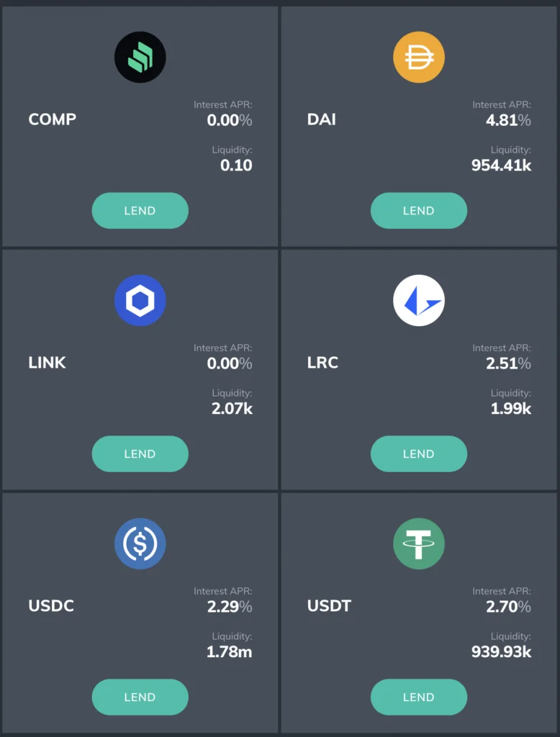Click LRC 2.51% interest APR value
The width and height of the screenshot is (560, 737).
coord(508,363)
